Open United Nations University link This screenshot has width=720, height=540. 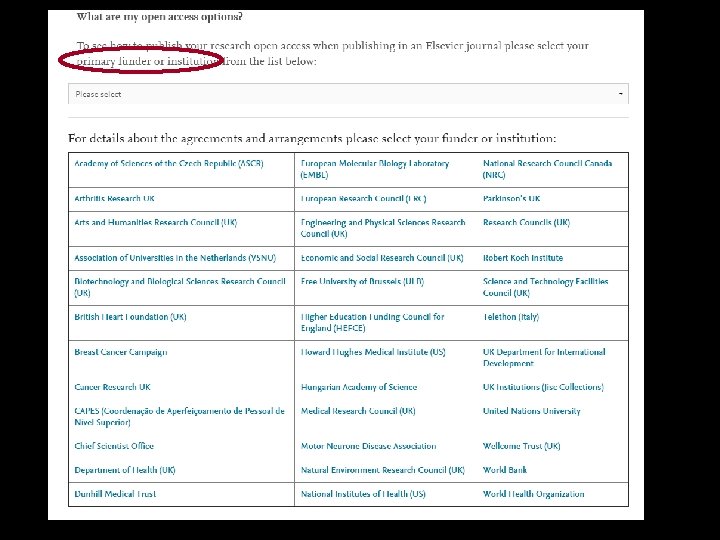tap(531, 411)
